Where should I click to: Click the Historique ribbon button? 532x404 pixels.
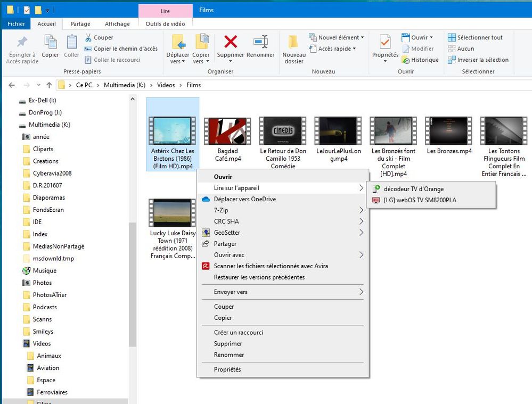pyautogui.click(x=420, y=60)
